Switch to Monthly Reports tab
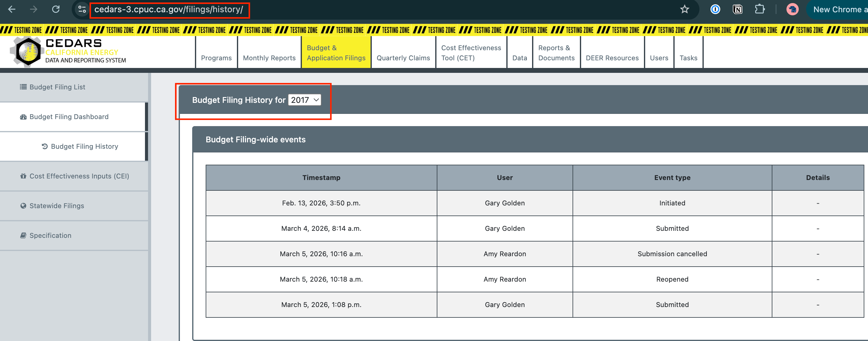This screenshot has height=341, width=868. tap(269, 58)
